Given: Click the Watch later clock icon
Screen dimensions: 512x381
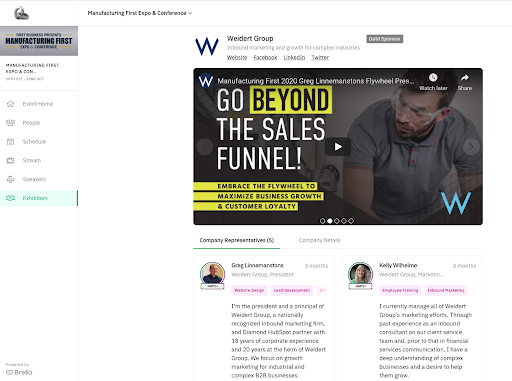Looking at the screenshot, I should 433,78.
